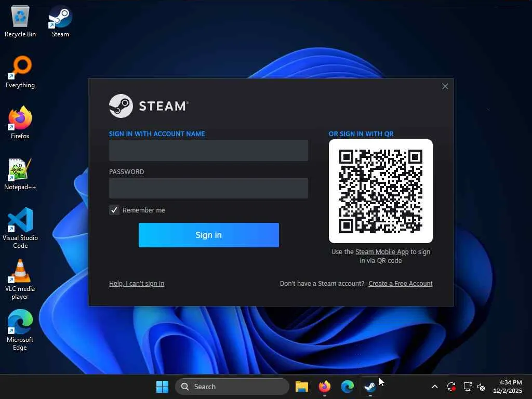Select the Notepad++ desktop shortcut
Image resolution: width=532 pixels, height=399 pixels.
point(20,174)
